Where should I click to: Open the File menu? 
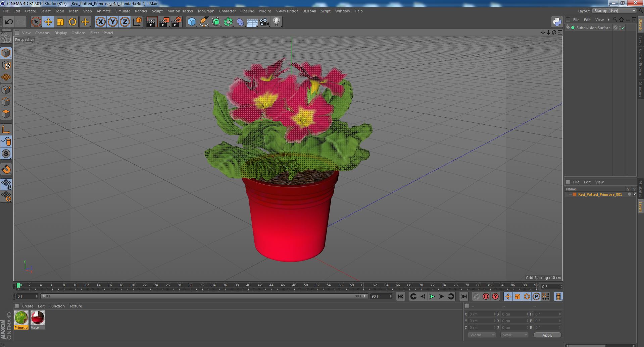6,11
